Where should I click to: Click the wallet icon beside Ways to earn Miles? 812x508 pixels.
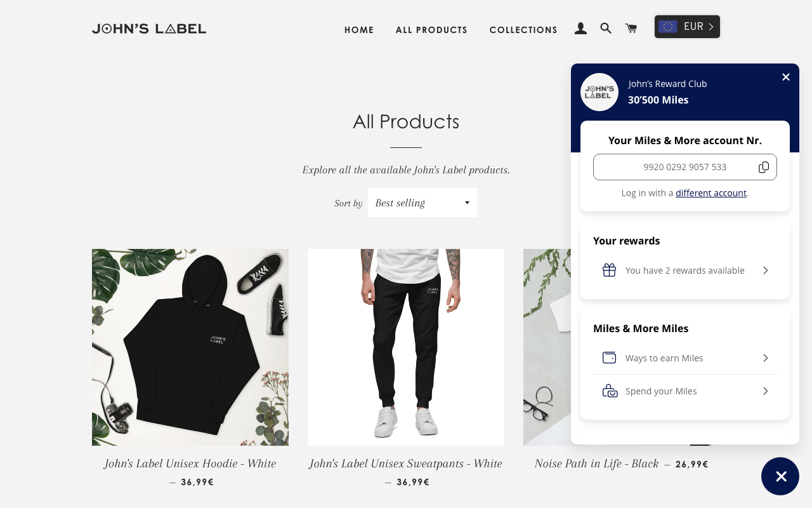(x=609, y=358)
